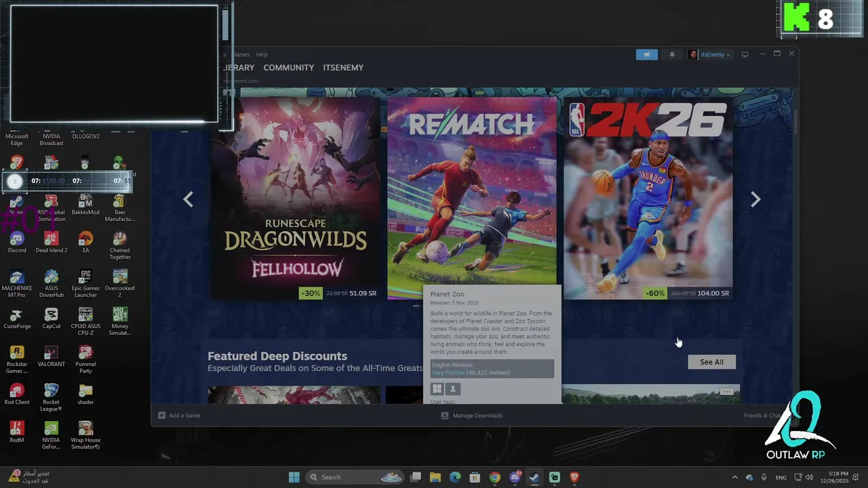Image resolution: width=868 pixels, height=488 pixels.
Task: Switch to the COMMUNITY tab in Steam
Action: 289,68
